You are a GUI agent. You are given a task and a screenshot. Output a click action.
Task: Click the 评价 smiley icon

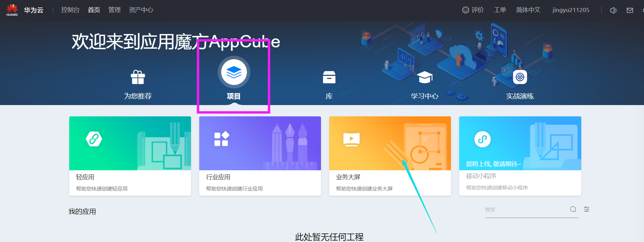(x=466, y=10)
